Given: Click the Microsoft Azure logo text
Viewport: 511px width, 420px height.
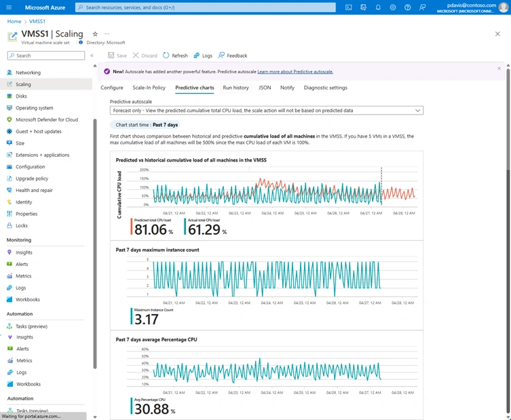Looking at the screenshot, I should pyautogui.click(x=45, y=7).
